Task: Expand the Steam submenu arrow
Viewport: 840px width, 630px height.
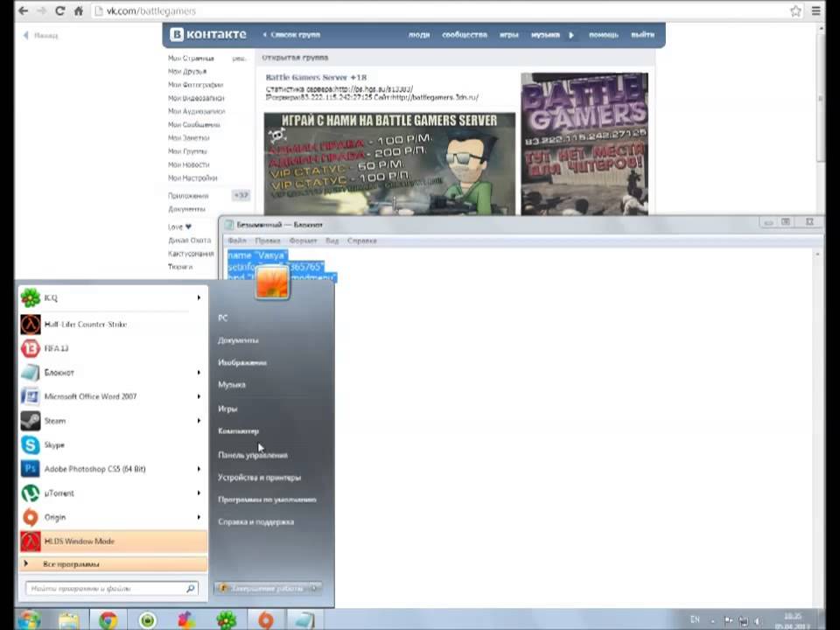Action: [199, 421]
